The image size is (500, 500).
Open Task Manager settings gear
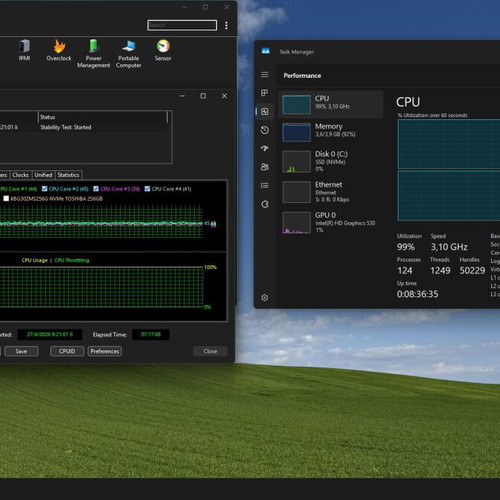tap(265, 298)
